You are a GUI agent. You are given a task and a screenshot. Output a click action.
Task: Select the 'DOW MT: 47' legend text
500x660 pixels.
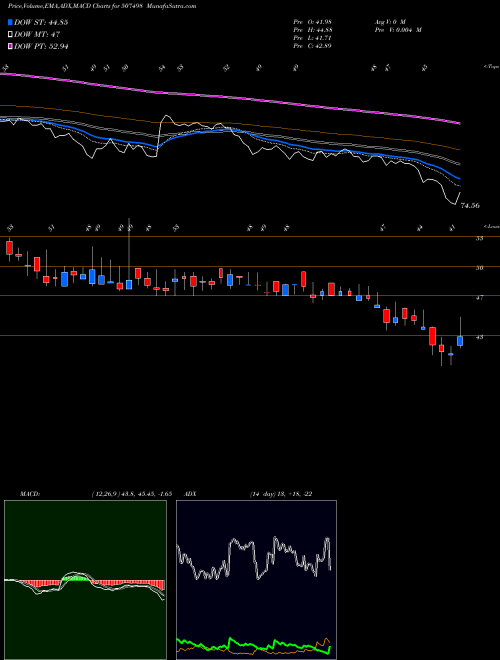[x=35, y=34]
